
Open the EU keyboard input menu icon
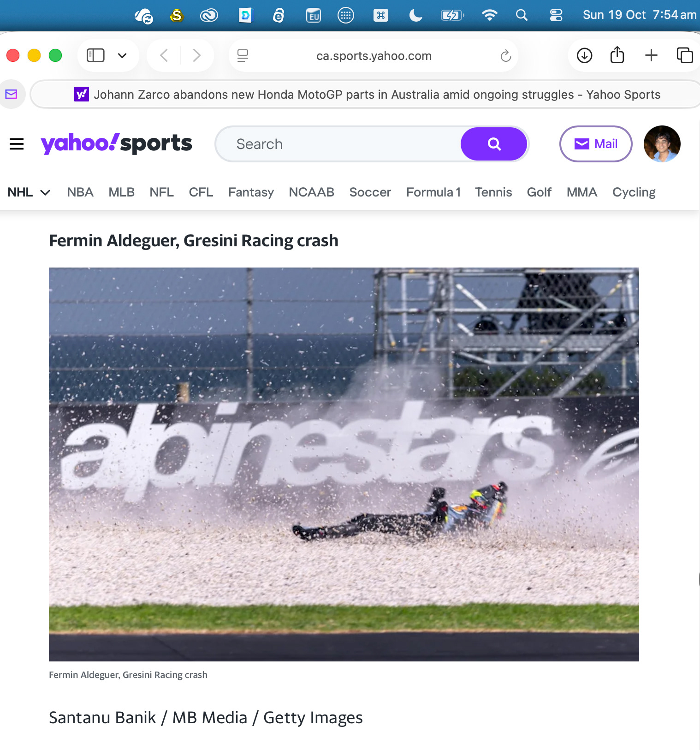tap(314, 16)
